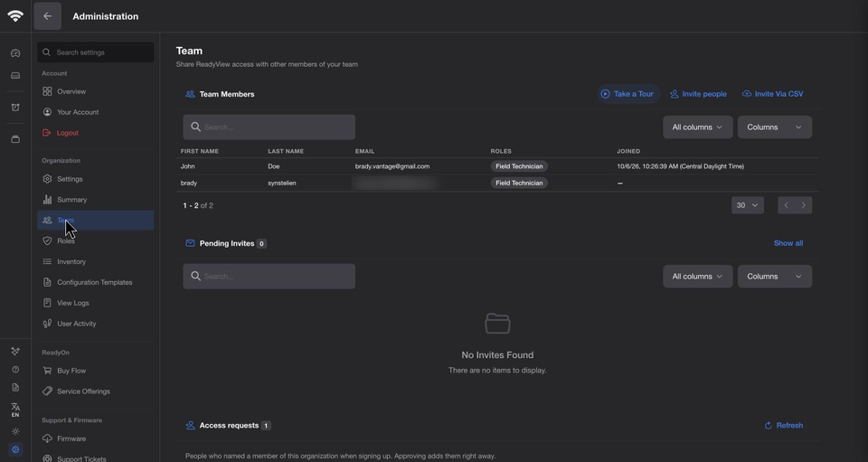Image resolution: width=868 pixels, height=462 pixels.
Task: Click the wifi logo icon at top left
Action: click(15, 16)
